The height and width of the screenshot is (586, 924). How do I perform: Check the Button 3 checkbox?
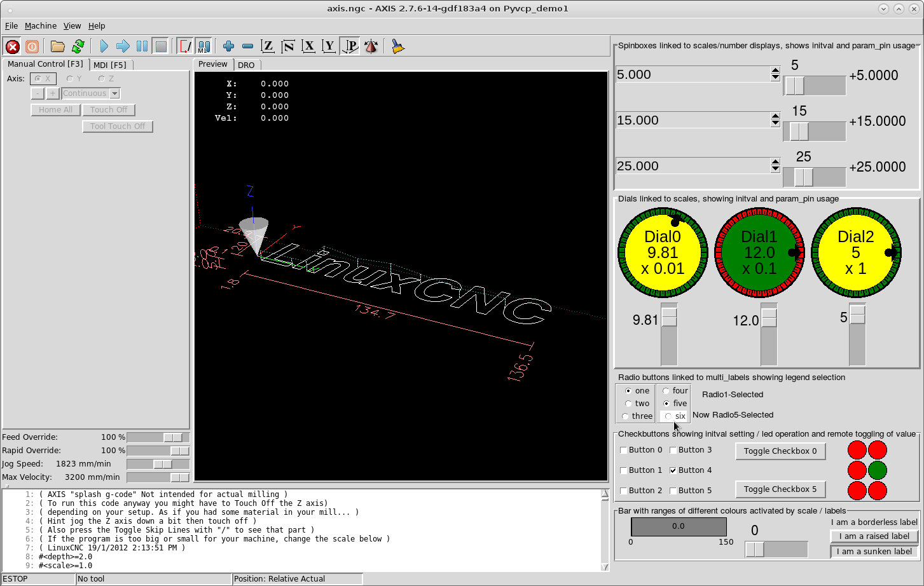point(673,450)
